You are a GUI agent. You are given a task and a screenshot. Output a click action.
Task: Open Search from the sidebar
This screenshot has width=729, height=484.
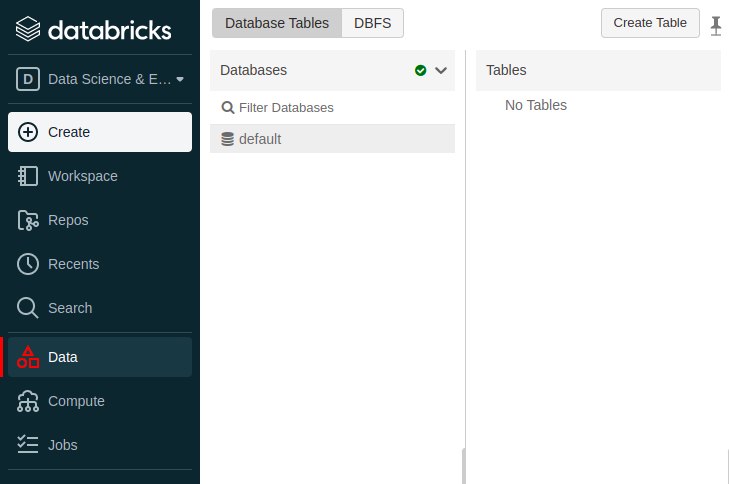point(100,308)
